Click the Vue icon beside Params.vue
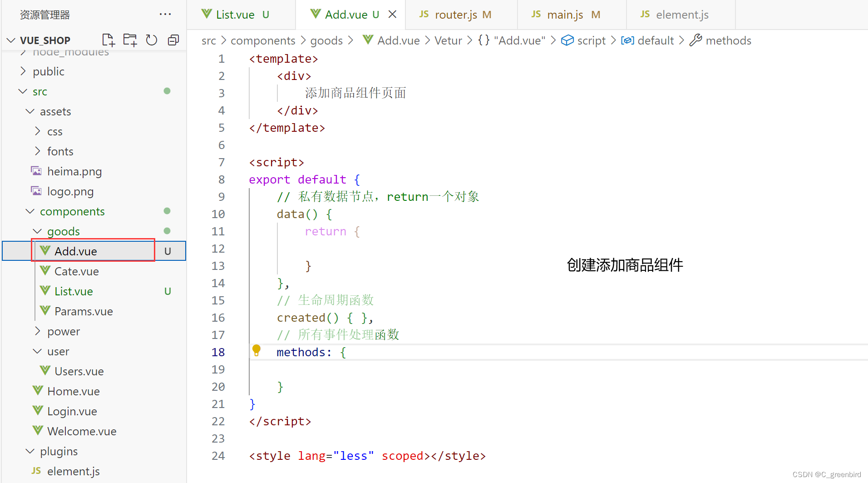Image resolution: width=868 pixels, height=483 pixels. (45, 311)
